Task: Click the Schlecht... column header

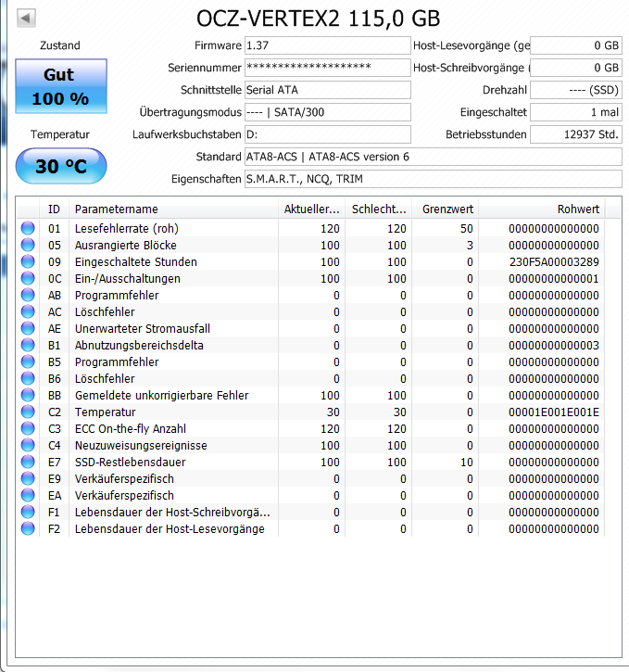Action: point(379,209)
